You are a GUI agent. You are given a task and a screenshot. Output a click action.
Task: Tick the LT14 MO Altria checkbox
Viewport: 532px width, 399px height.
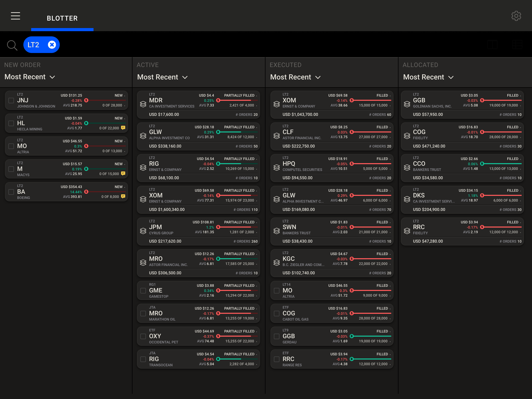click(x=277, y=290)
